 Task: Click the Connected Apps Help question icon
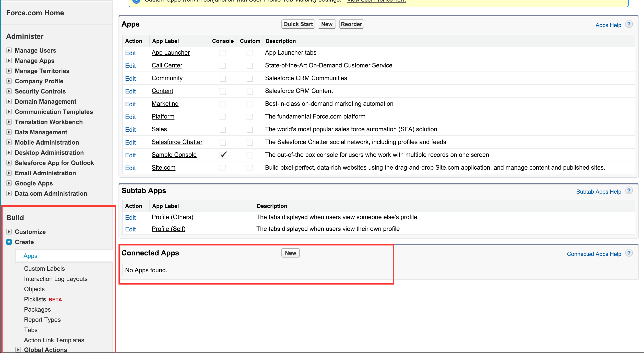[629, 253]
